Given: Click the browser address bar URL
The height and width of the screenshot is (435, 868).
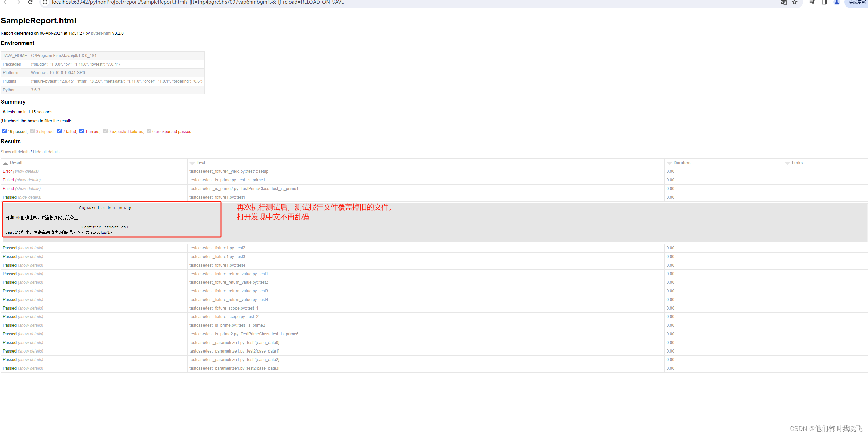Looking at the screenshot, I should pos(198,2).
